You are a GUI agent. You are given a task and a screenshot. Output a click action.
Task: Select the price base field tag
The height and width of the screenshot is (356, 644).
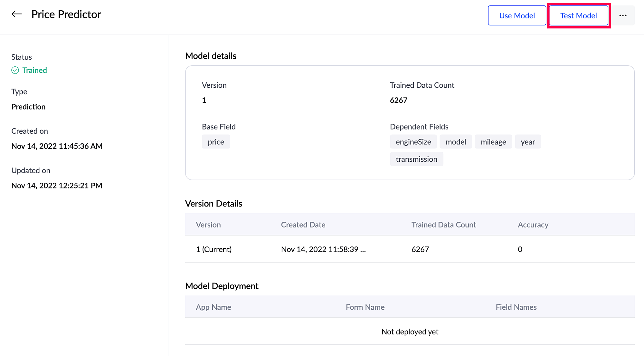coord(216,142)
